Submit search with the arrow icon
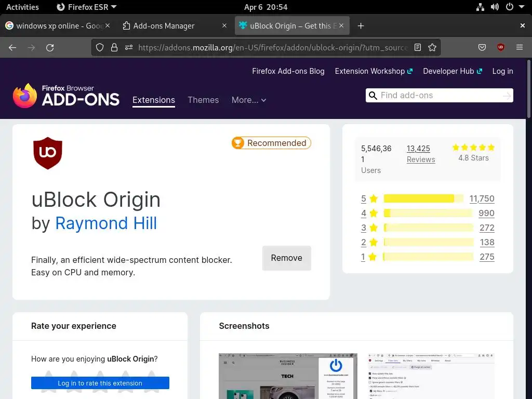This screenshot has height=399, width=532. point(507,96)
